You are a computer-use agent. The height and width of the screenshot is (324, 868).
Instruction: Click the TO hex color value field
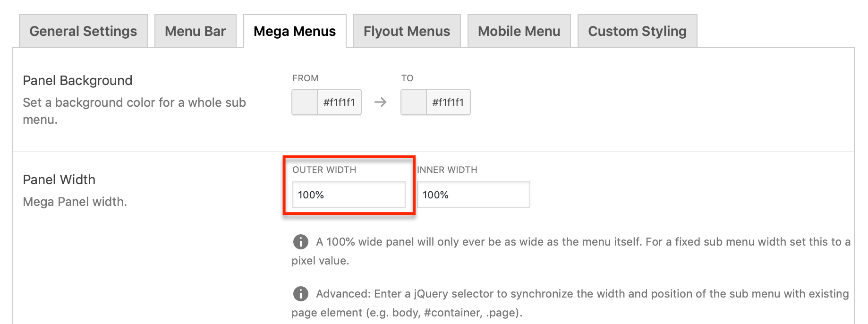448,102
